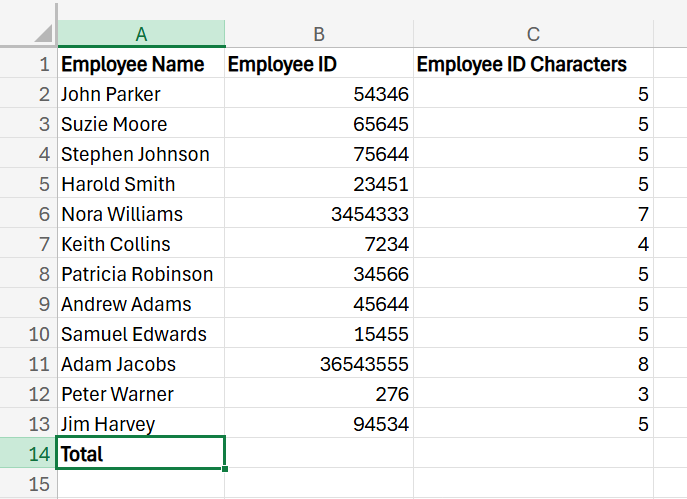Select row 3 header
687x499 pixels.
pos(28,124)
